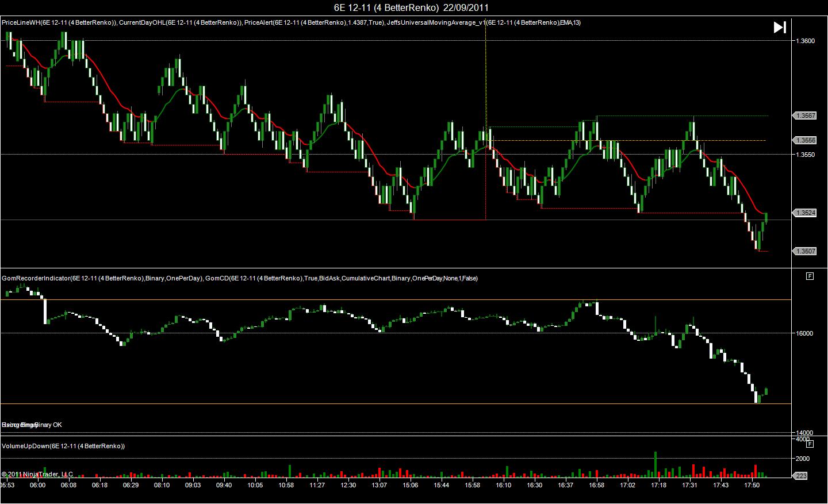The height and width of the screenshot is (504, 828).
Task: Click the F icon in VolumeUpDown panel
Action: [x=810, y=444]
